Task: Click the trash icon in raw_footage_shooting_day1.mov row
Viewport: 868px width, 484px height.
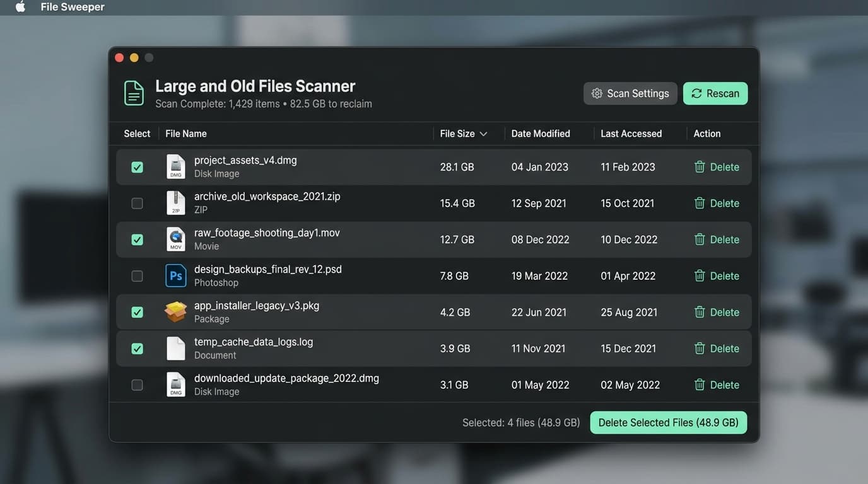Action: 700,239
